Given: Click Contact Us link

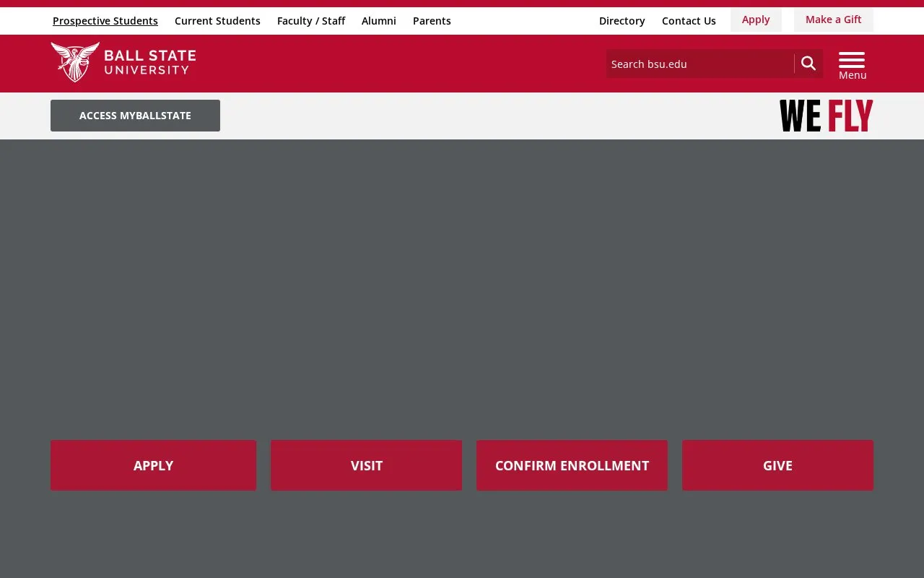Looking at the screenshot, I should [689, 21].
